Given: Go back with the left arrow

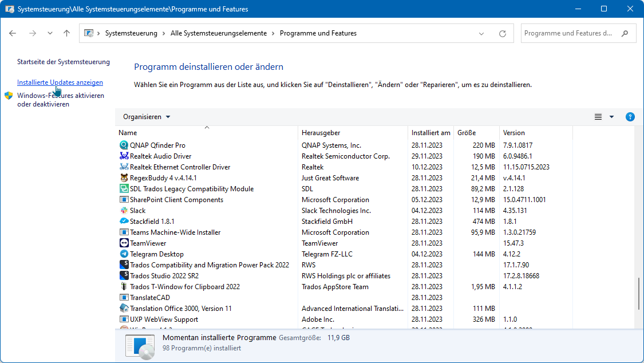Looking at the screenshot, I should [13, 33].
